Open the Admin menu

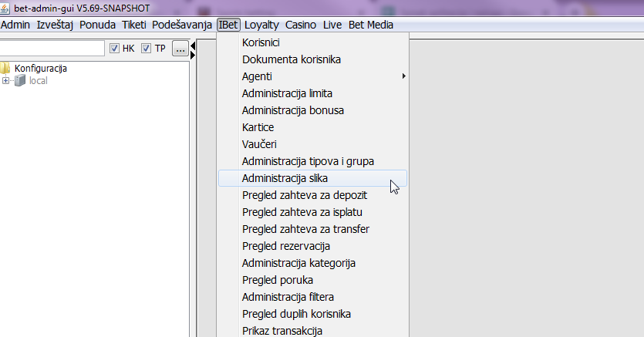15,25
